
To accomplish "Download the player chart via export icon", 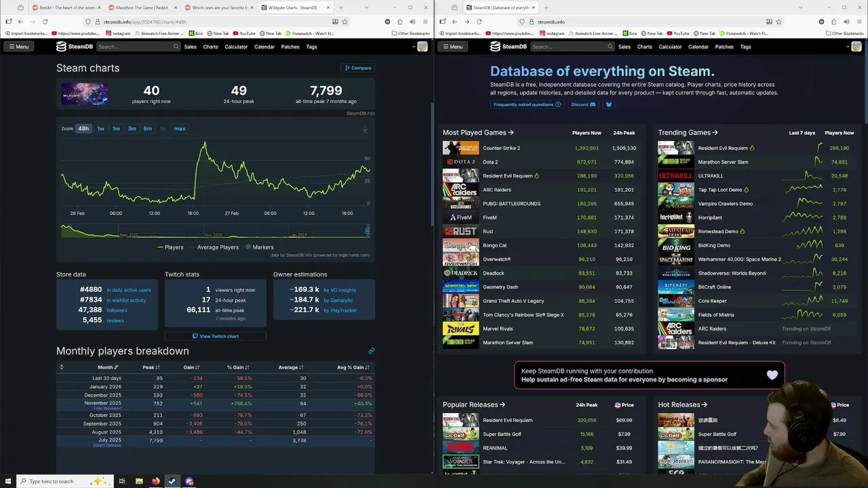I will 365,130.
